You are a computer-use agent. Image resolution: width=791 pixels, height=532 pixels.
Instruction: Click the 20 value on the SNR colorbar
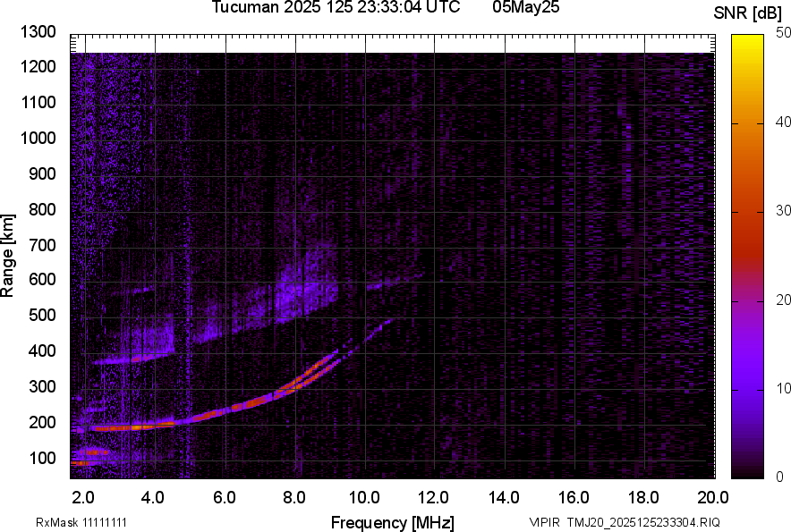pos(784,300)
